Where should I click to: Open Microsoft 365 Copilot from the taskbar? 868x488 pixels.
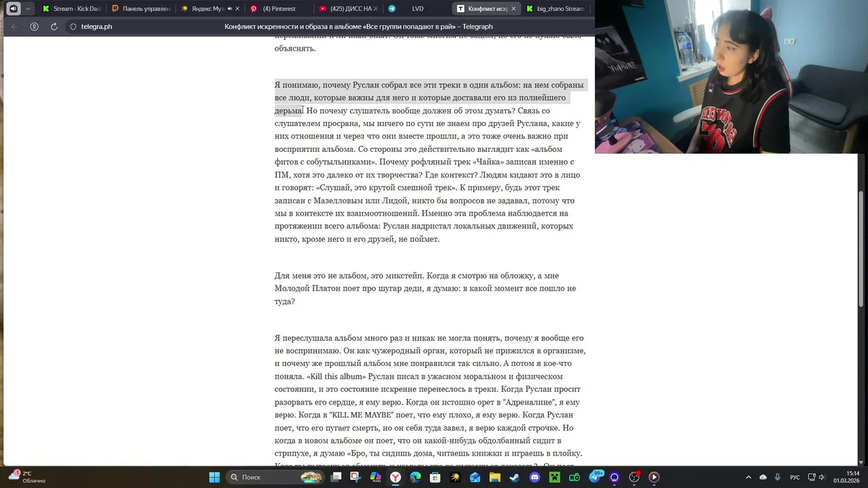[x=376, y=477]
